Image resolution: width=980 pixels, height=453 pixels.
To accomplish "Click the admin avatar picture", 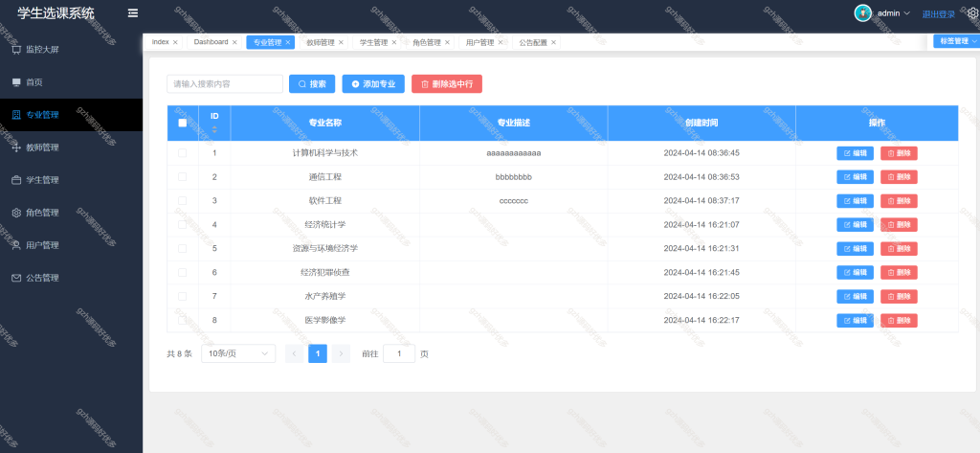I will tap(862, 13).
